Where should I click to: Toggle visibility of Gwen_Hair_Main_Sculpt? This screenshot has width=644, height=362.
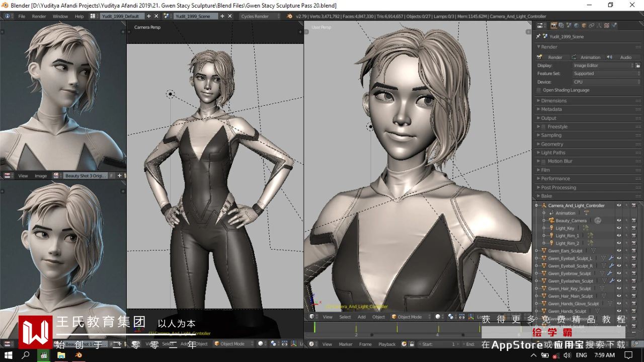(619, 296)
